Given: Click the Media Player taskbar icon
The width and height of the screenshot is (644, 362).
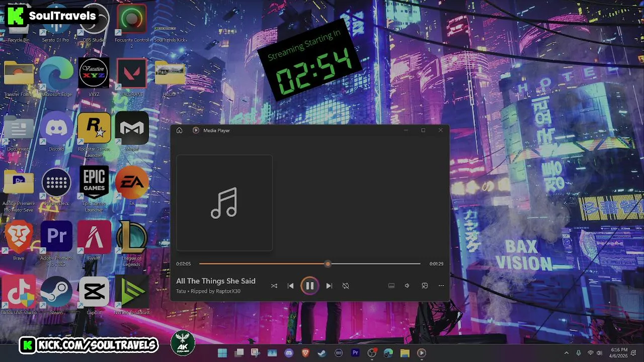Looking at the screenshot, I should tap(422, 353).
